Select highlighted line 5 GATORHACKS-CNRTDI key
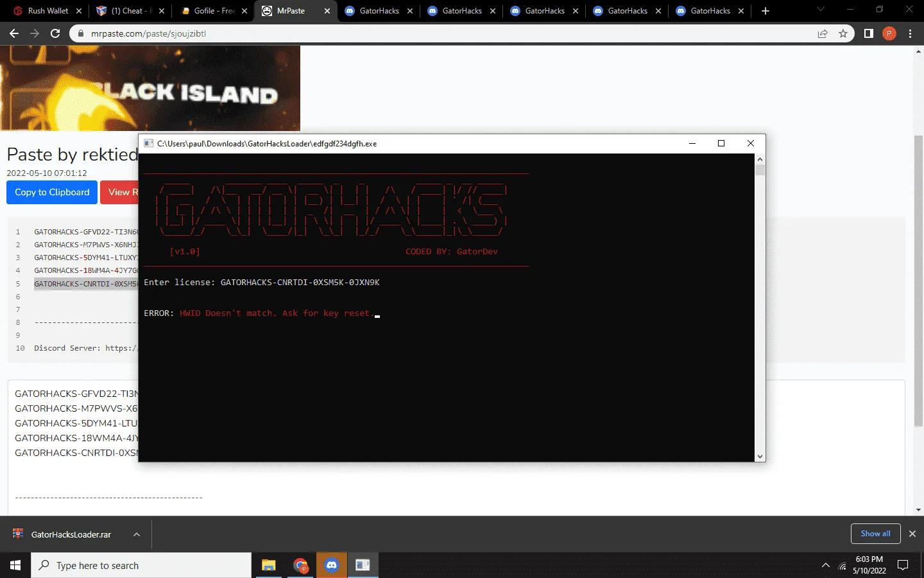 click(86, 284)
